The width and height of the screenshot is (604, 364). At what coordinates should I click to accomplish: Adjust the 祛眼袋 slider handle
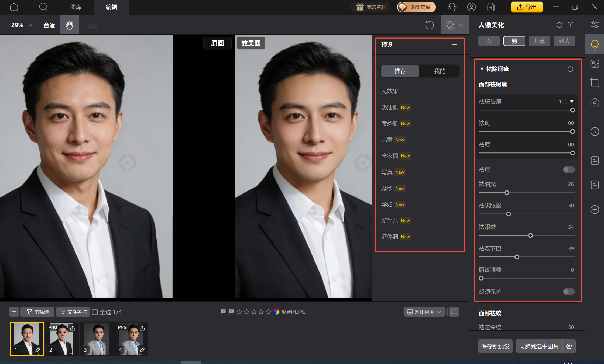(x=530, y=235)
